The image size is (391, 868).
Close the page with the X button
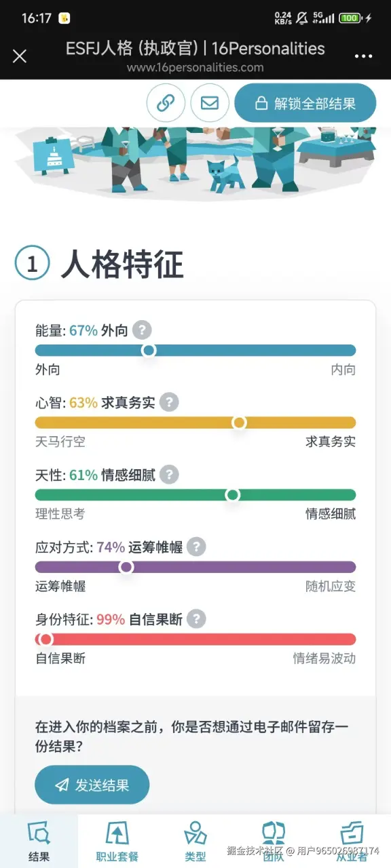point(20,56)
